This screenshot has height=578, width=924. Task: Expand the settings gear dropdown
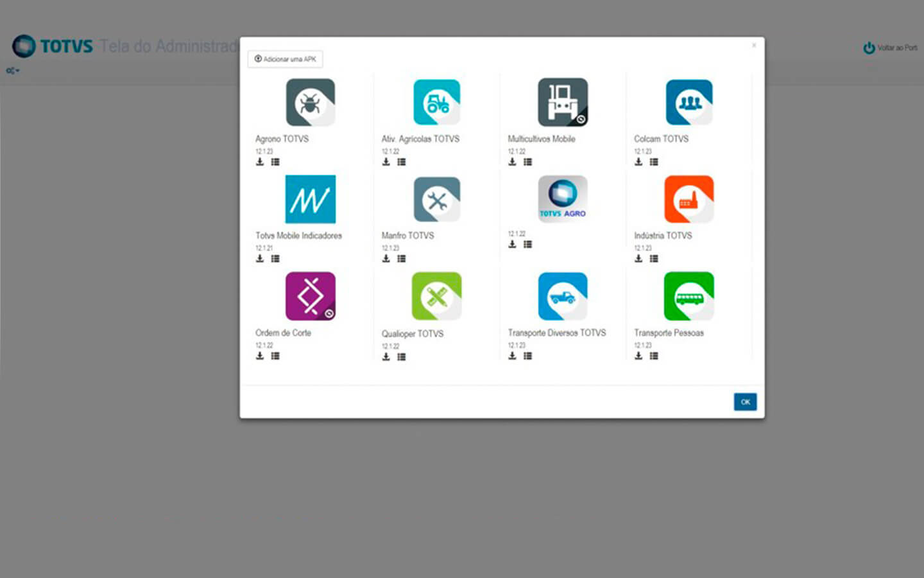point(13,71)
